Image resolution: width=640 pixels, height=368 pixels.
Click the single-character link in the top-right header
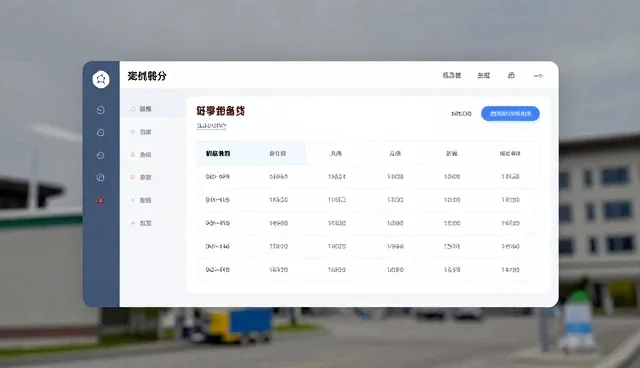pyautogui.click(x=511, y=75)
